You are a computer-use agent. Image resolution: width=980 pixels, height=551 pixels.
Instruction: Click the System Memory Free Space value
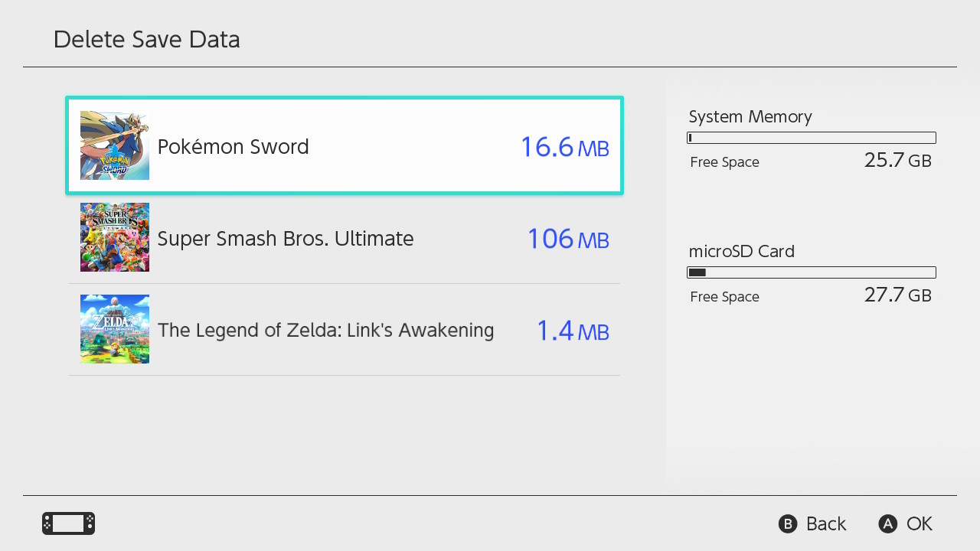(x=897, y=161)
